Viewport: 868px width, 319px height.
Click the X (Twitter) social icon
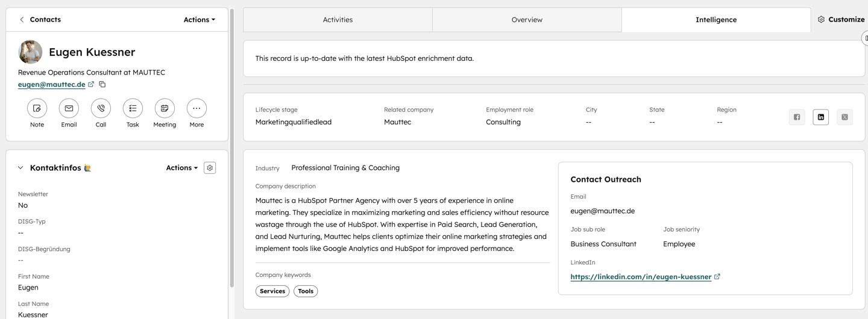(844, 117)
